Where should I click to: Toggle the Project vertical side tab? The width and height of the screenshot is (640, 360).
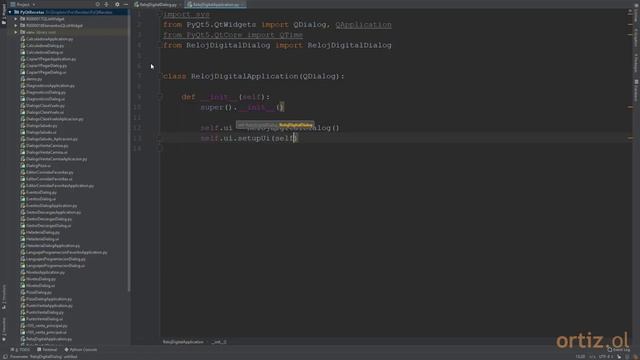point(4,13)
